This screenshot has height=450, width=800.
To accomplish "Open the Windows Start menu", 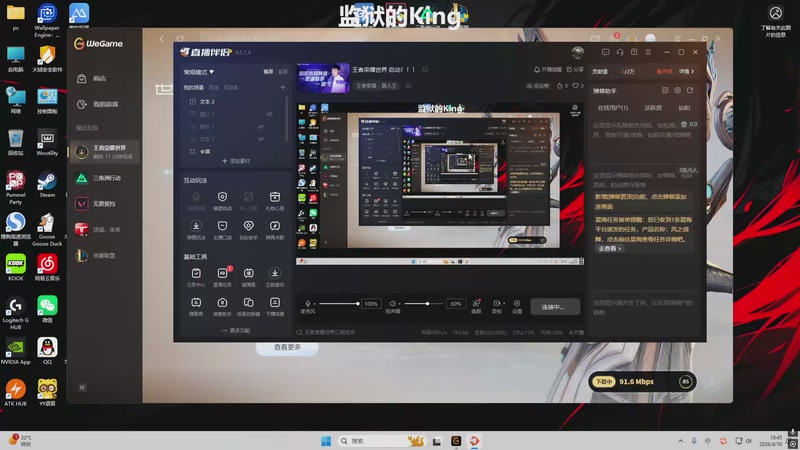I will point(326,441).
